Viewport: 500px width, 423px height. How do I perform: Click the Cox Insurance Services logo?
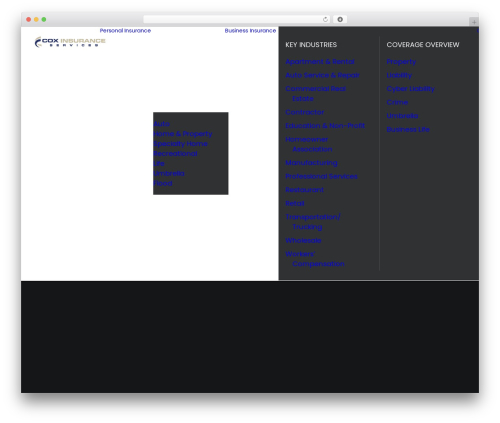coord(70,42)
